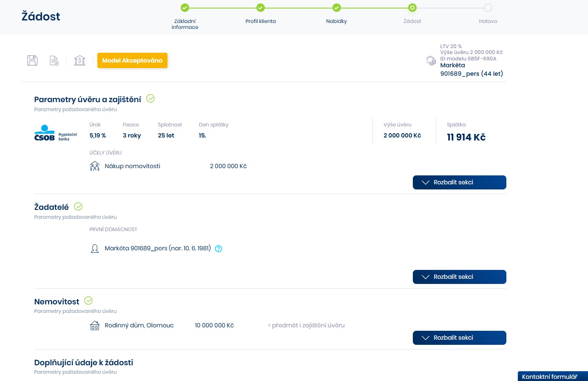Expand the Žadatelé section

(459, 277)
